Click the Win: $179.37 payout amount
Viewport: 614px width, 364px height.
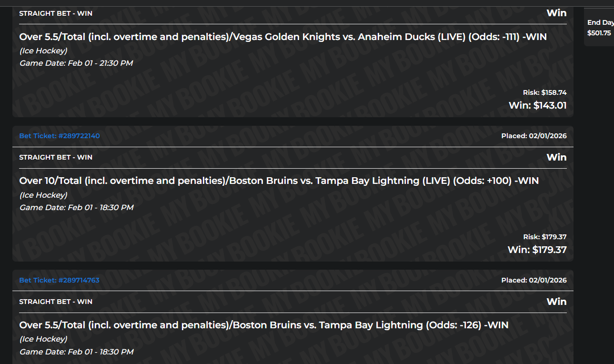coord(537,250)
